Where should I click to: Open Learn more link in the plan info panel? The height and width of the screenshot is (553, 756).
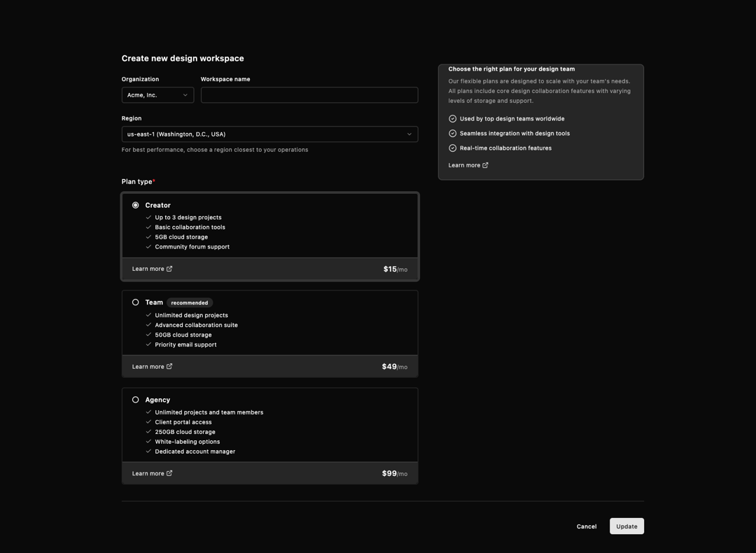[468, 165]
